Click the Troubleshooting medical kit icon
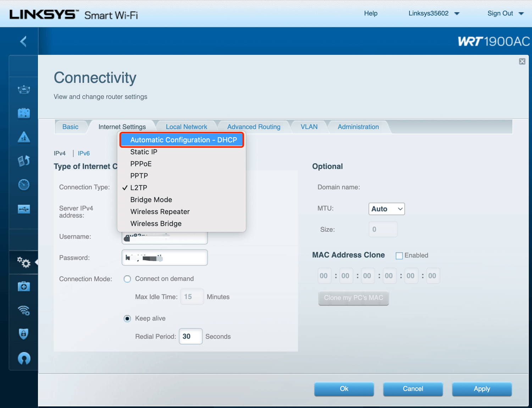This screenshot has width=532, height=408. click(x=24, y=287)
